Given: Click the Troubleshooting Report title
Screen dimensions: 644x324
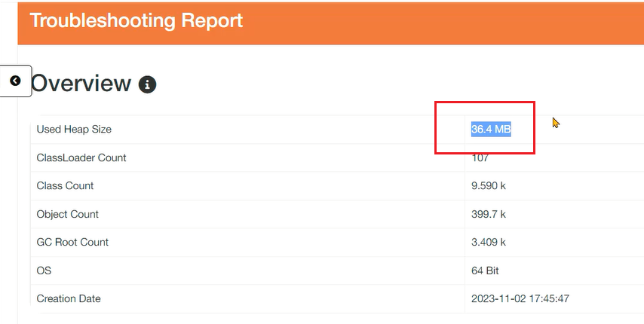Looking at the screenshot, I should coord(136,20).
